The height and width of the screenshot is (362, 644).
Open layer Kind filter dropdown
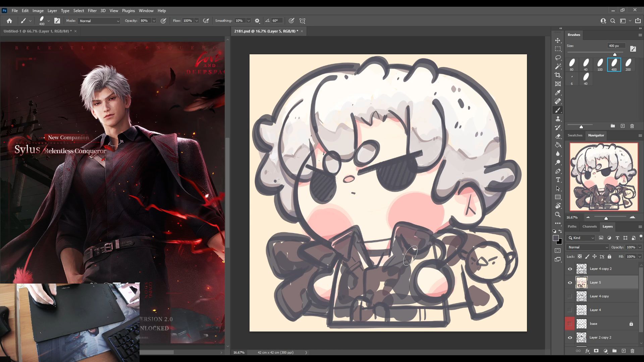click(x=581, y=238)
